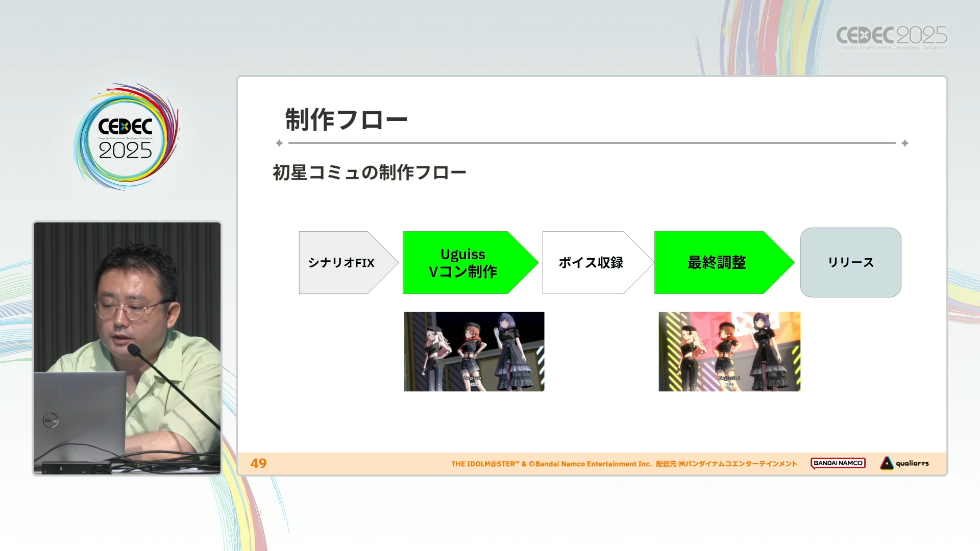Click the リリース rounded box
980x551 pixels.
850,263
